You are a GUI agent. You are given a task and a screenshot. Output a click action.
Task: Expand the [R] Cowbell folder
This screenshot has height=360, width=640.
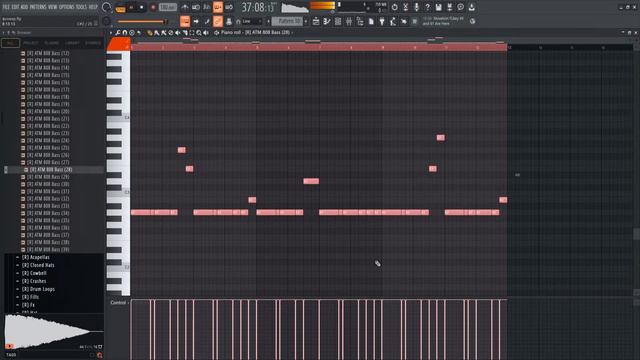click(x=34, y=273)
